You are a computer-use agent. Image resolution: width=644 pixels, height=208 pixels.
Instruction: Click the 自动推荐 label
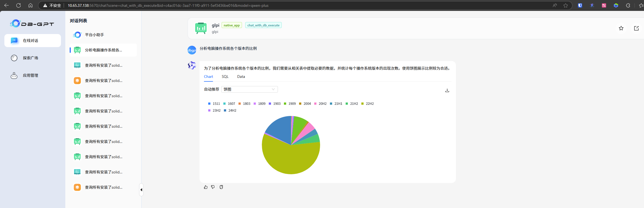(x=211, y=89)
